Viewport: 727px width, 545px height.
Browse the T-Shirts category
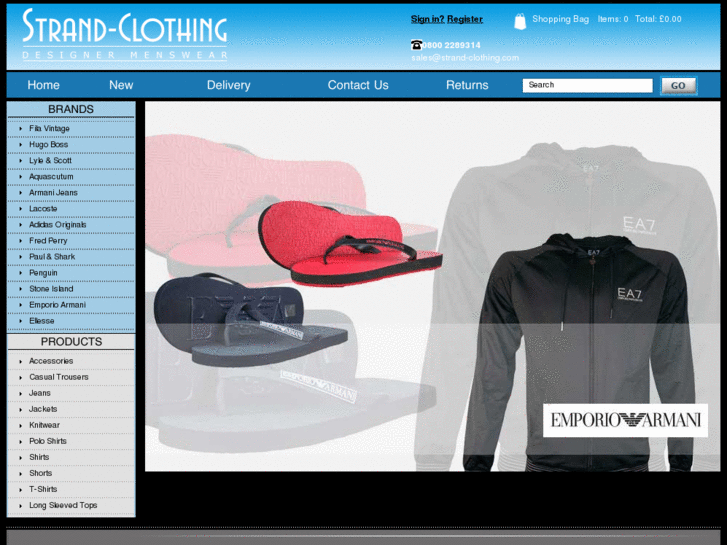tap(43, 489)
